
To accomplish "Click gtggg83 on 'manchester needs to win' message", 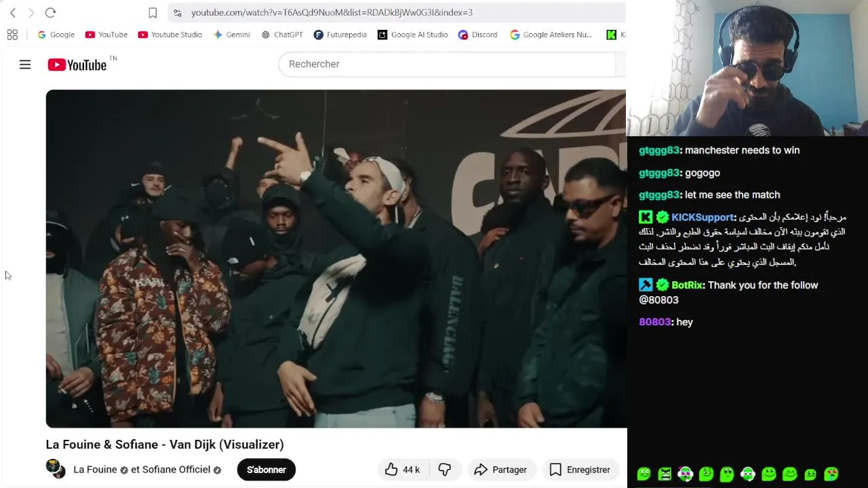I will coord(658,150).
